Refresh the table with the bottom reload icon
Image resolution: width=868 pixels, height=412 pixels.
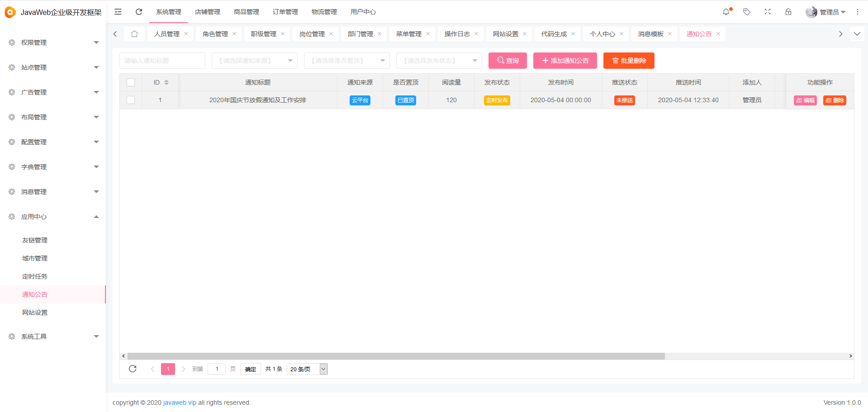pyautogui.click(x=133, y=369)
